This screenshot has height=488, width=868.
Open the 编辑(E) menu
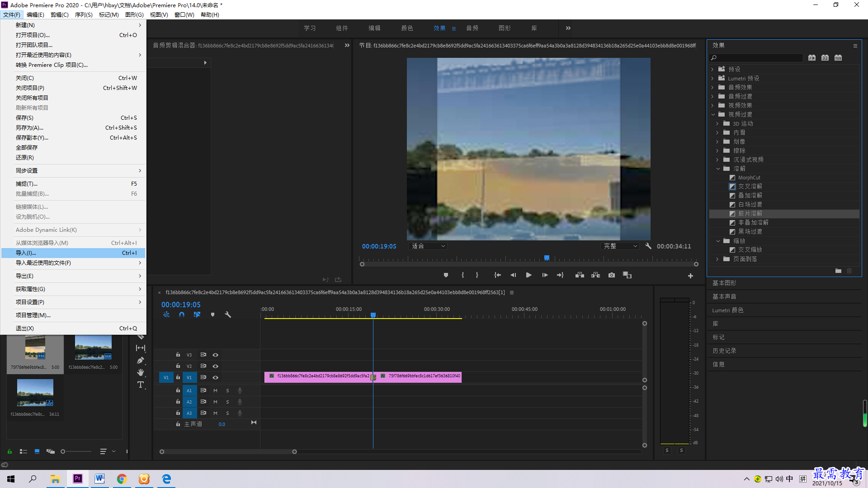[x=35, y=14]
